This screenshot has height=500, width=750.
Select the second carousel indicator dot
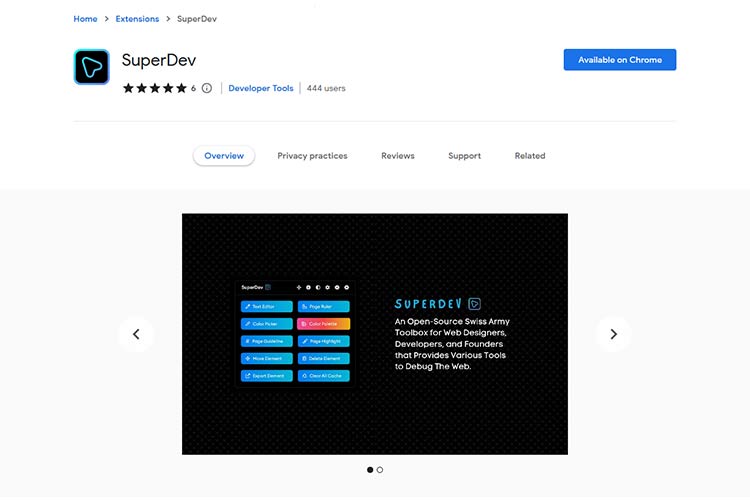[x=380, y=469]
